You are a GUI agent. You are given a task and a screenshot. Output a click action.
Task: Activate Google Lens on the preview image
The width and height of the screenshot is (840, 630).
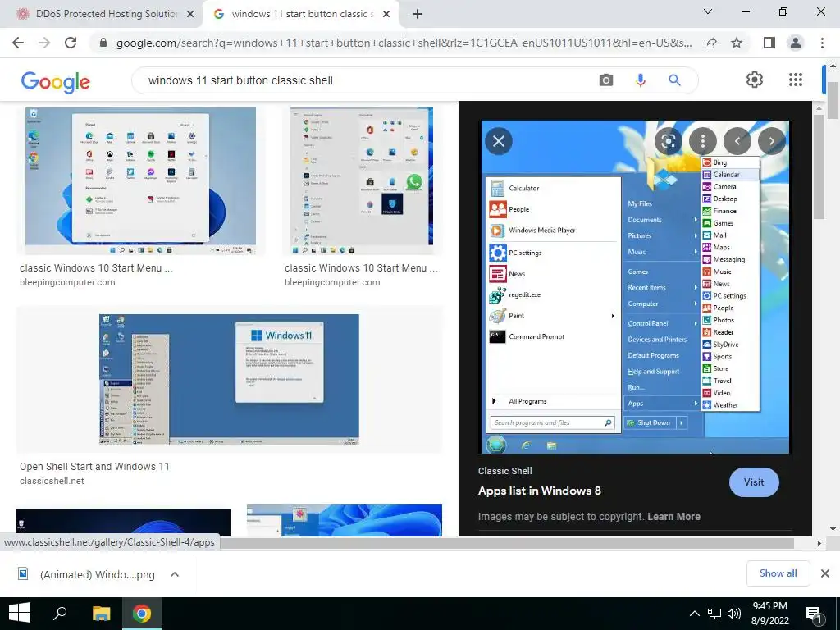pos(668,141)
